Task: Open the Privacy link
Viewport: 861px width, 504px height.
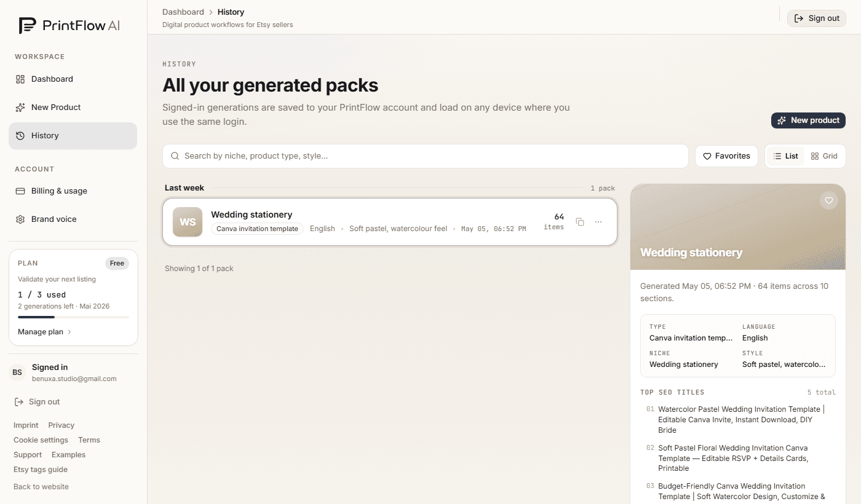Action: pyautogui.click(x=61, y=425)
